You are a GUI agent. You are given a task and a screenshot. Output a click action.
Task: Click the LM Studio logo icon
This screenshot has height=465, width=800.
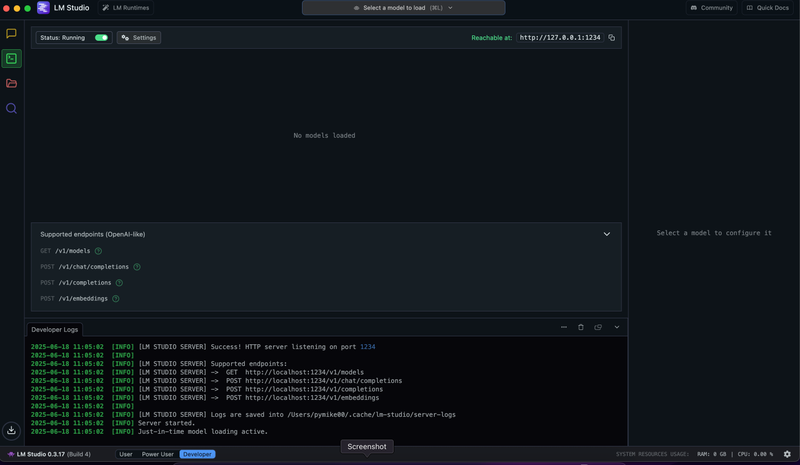click(x=43, y=8)
